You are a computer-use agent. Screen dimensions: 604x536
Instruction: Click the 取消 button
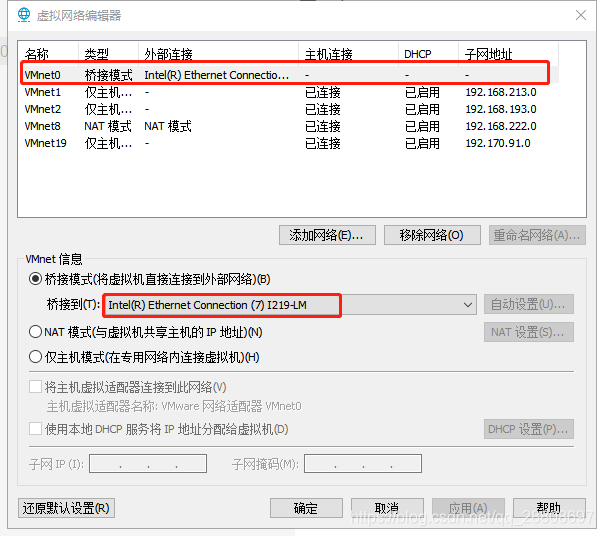click(x=387, y=508)
